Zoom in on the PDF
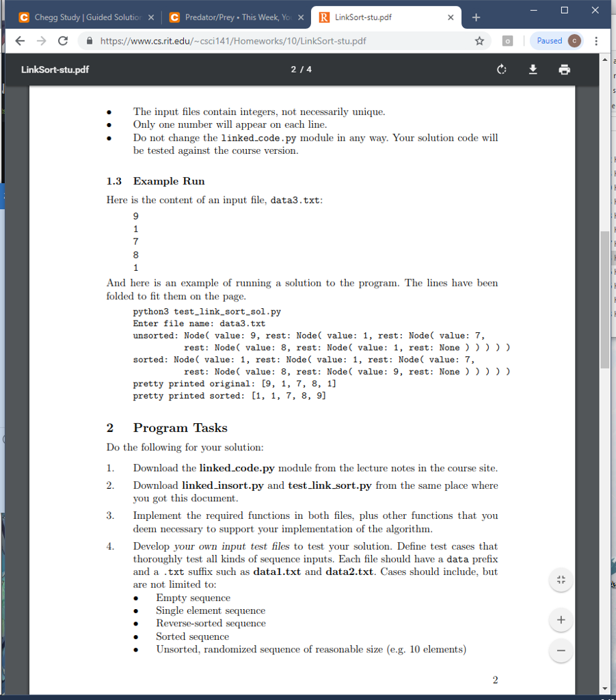The height and width of the screenshot is (700, 616). 561,619
